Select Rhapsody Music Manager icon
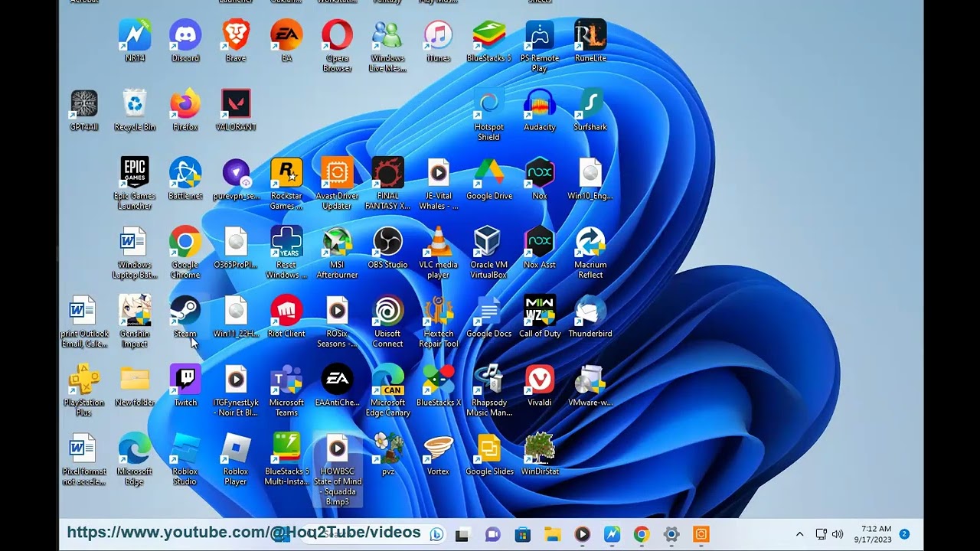Viewport: 980px width, 551px height. pyautogui.click(x=488, y=390)
